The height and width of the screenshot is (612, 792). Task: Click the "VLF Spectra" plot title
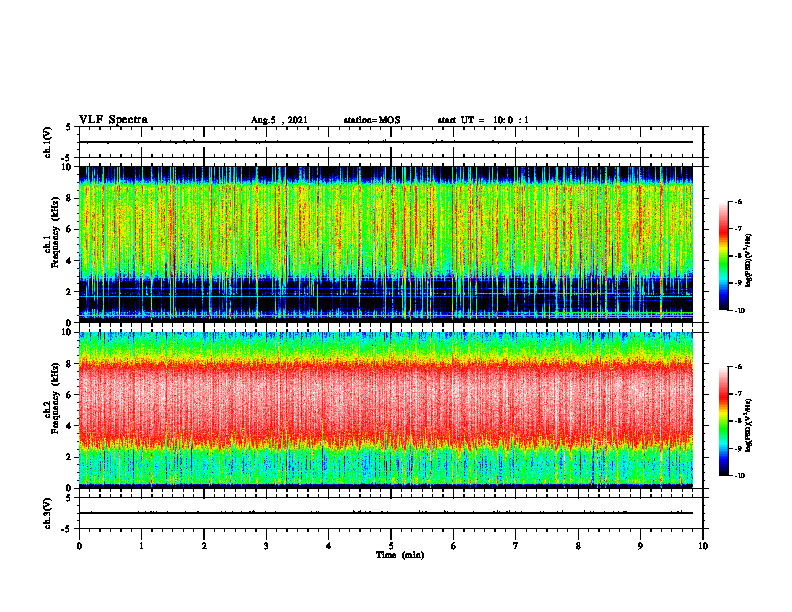click(113, 120)
